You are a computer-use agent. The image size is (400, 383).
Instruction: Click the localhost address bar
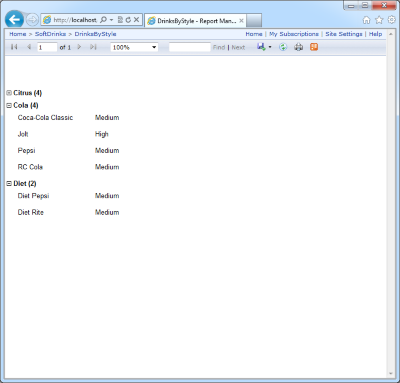[x=75, y=20]
